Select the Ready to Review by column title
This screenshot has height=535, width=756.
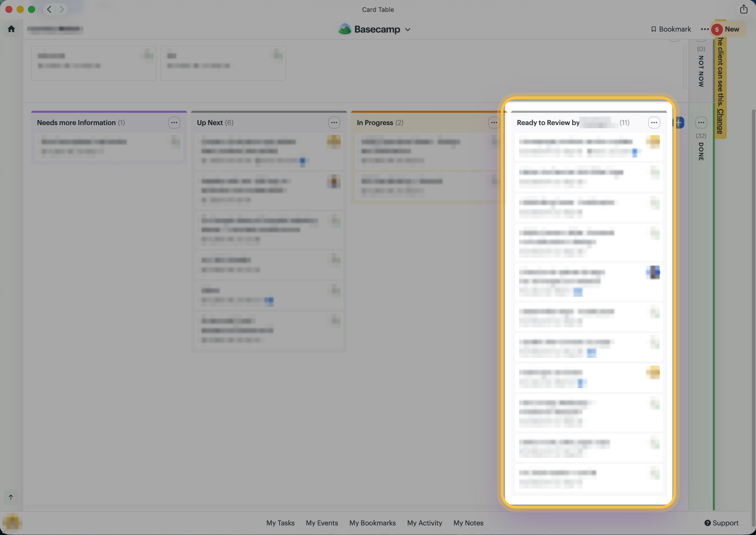(x=548, y=123)
